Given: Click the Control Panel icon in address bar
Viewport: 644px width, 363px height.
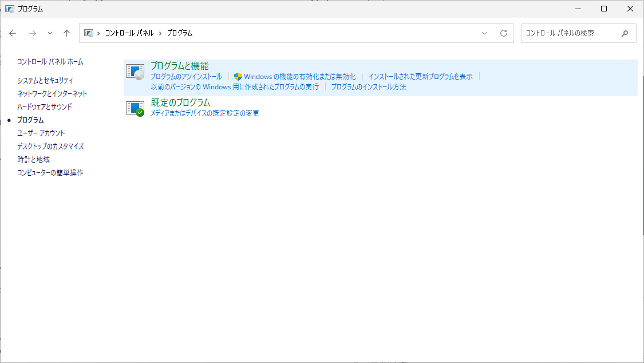Looking at the screenshot, I should pyautogui.click(x=89, y=33).
